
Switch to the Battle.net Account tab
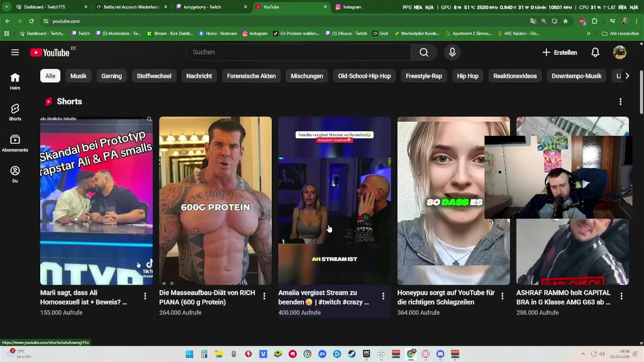pos(131,7)
